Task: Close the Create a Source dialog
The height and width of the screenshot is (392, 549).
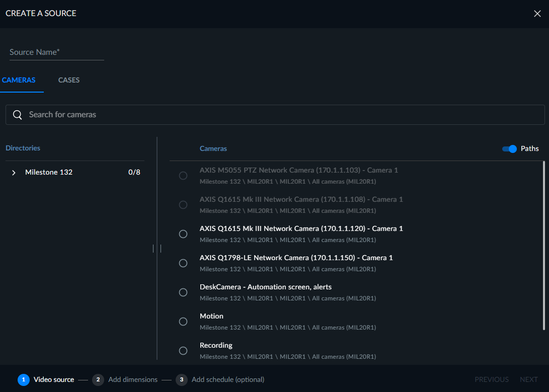Action: (x=537, y=14)
